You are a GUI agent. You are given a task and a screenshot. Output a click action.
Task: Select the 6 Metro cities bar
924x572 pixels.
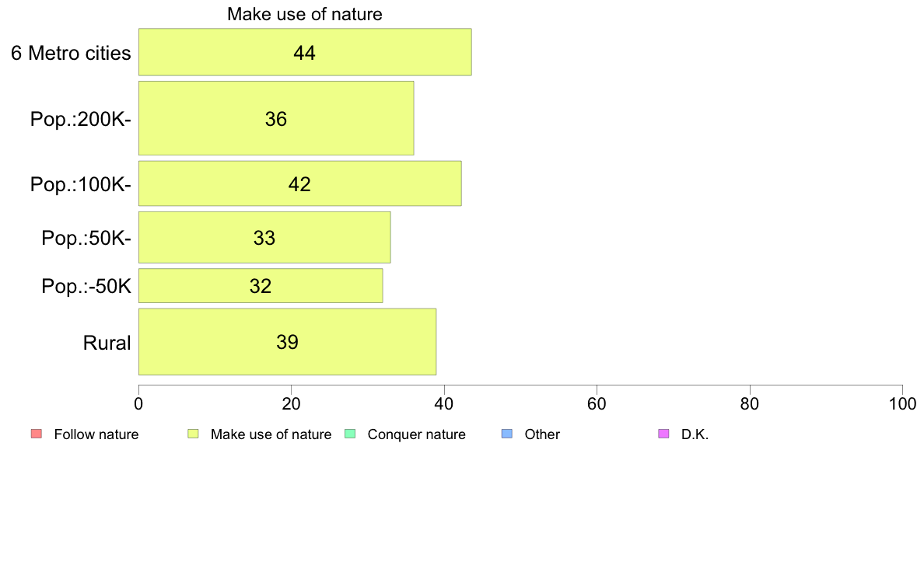click(305, 52)
